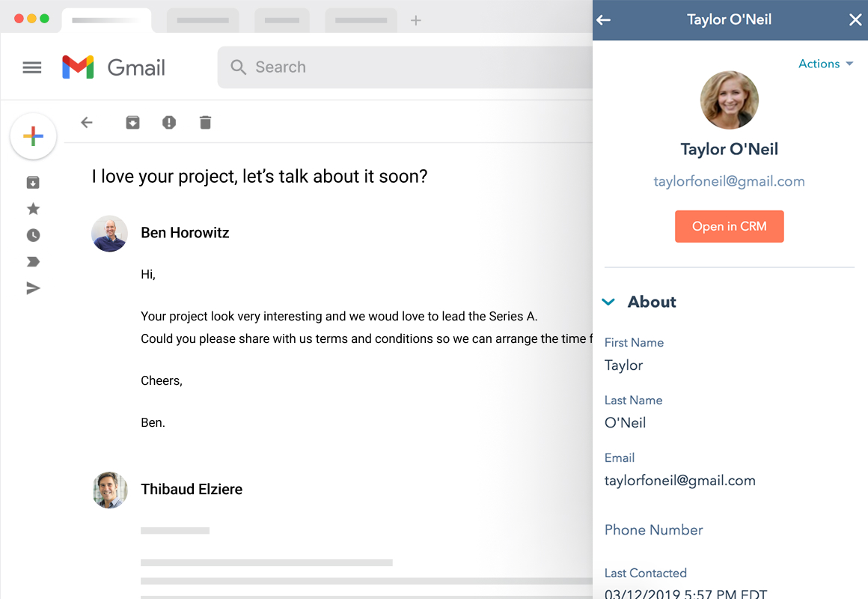Delete the email using the trash icon
The image size is (868, 599).
point(205,122)
